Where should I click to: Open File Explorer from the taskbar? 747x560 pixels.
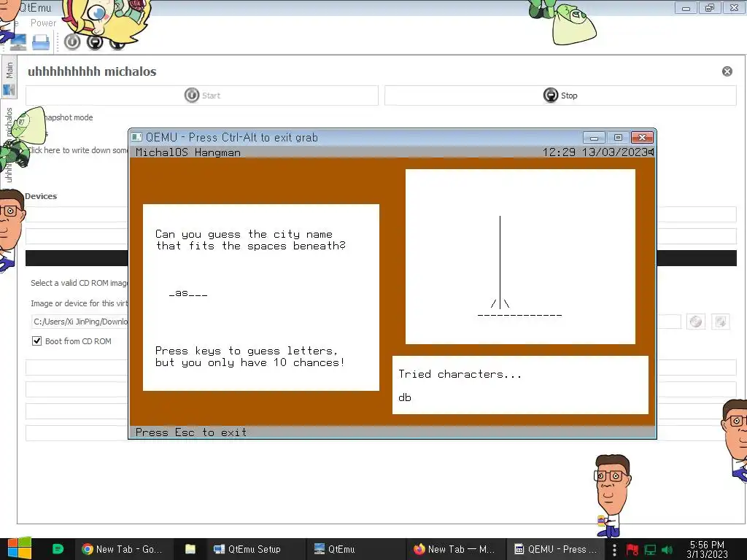[190, 549]
